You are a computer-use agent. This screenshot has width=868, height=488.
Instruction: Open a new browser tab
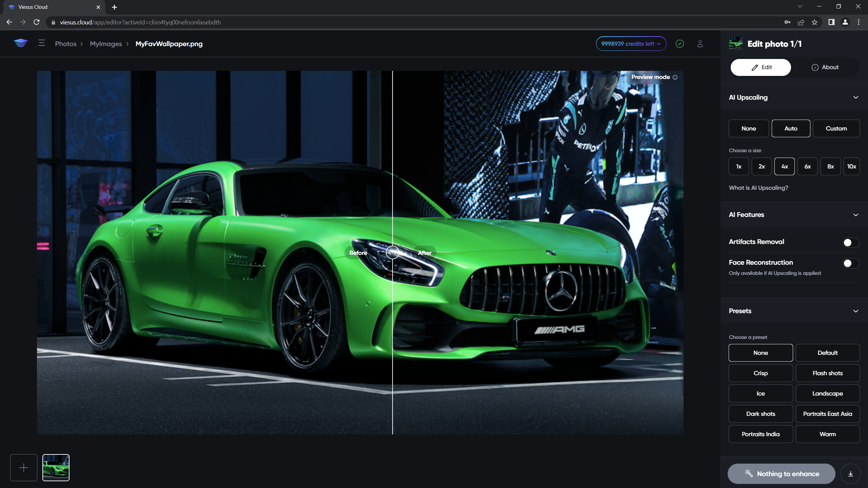coord(114,7)
